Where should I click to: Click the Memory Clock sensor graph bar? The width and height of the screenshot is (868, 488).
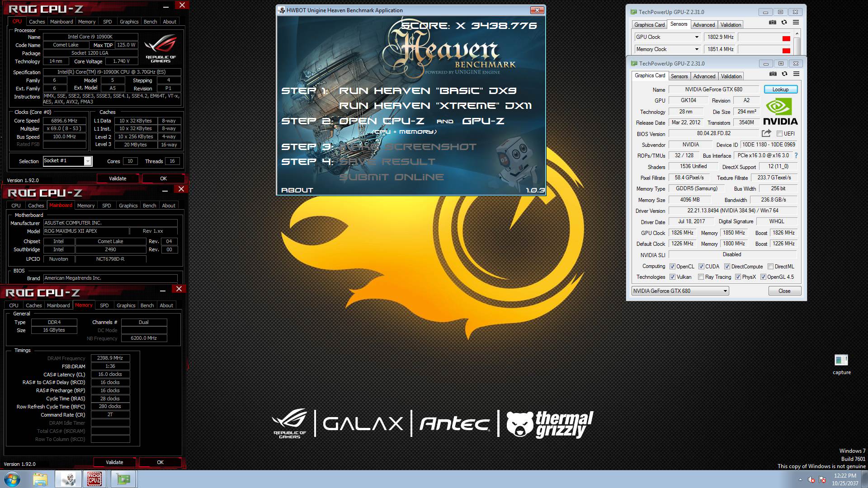[765, 49]
